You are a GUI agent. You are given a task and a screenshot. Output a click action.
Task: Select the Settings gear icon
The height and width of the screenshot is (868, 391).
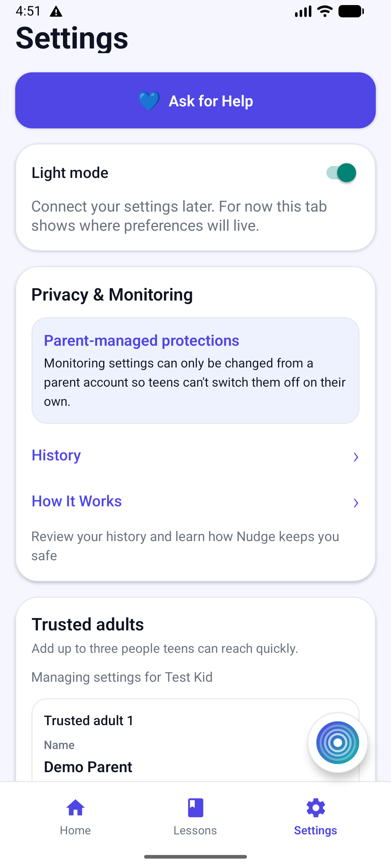point(315,808)
